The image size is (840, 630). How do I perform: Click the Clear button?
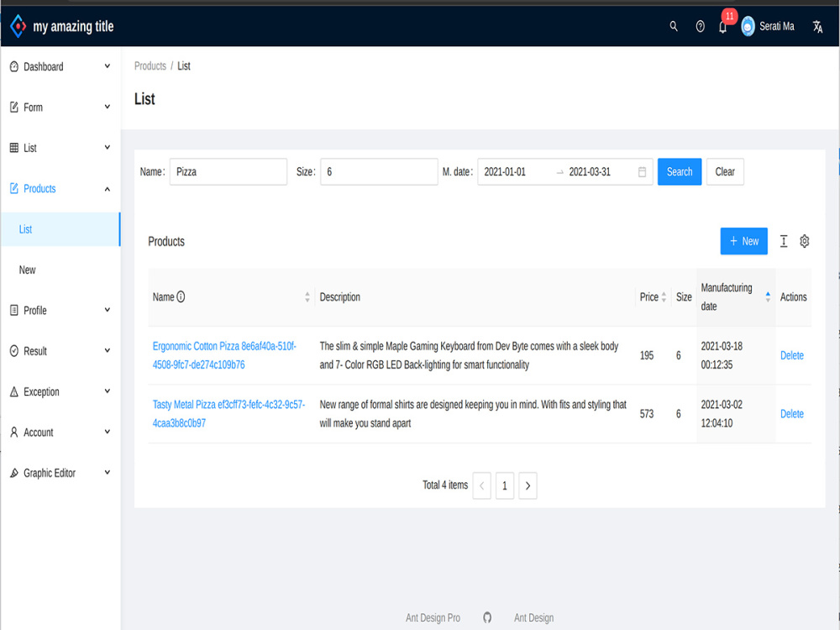pyautogui.click(x=725, y=172)
